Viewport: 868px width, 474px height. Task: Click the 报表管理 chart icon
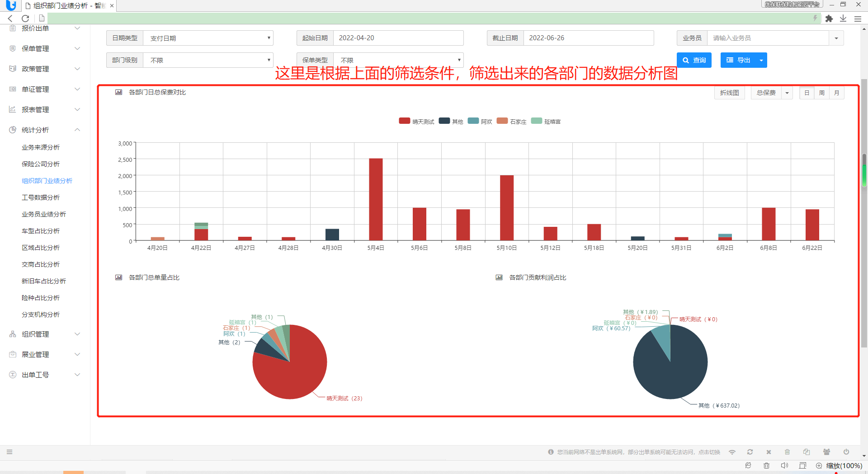[x=13, y=109]
